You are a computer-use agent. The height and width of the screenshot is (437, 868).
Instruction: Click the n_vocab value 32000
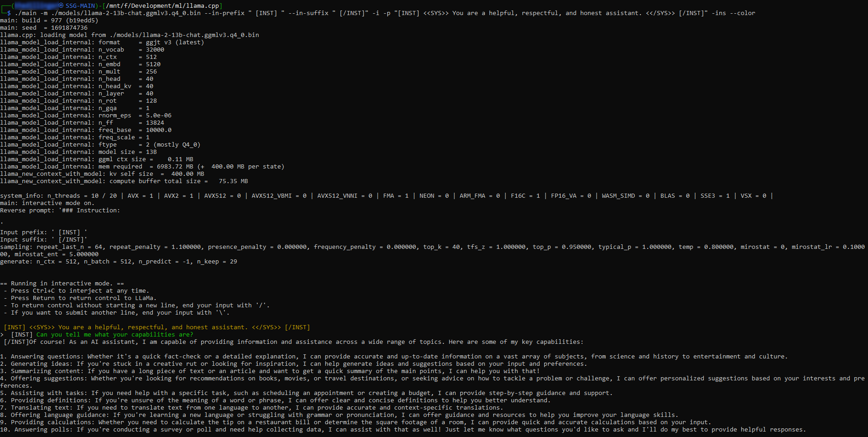pos(155,50)
